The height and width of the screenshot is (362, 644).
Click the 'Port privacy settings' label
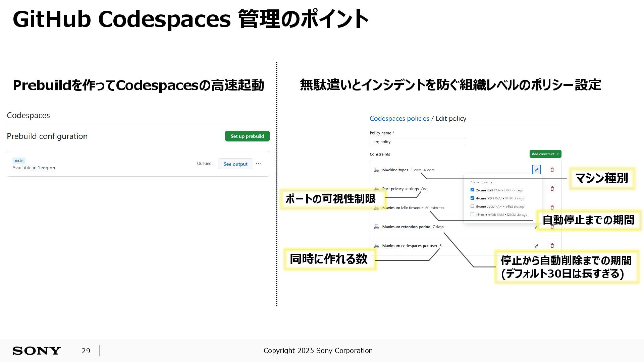pos(400,189)
